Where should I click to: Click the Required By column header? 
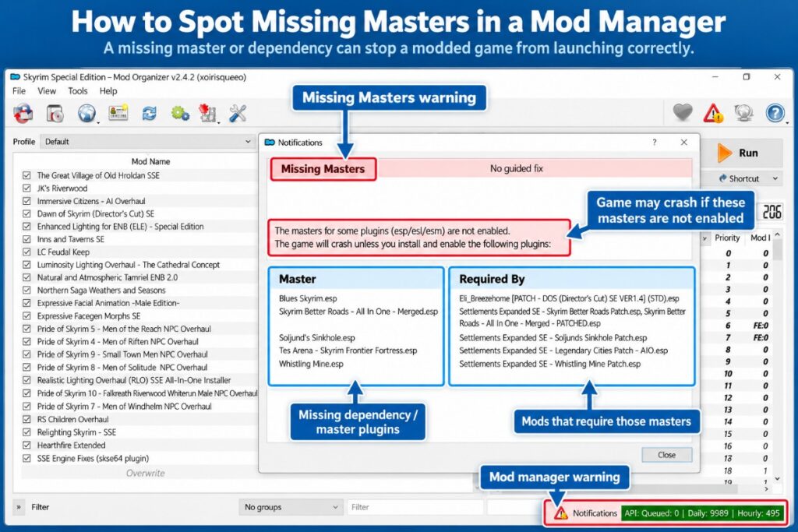pyautogui.click(x=572, y=279)
